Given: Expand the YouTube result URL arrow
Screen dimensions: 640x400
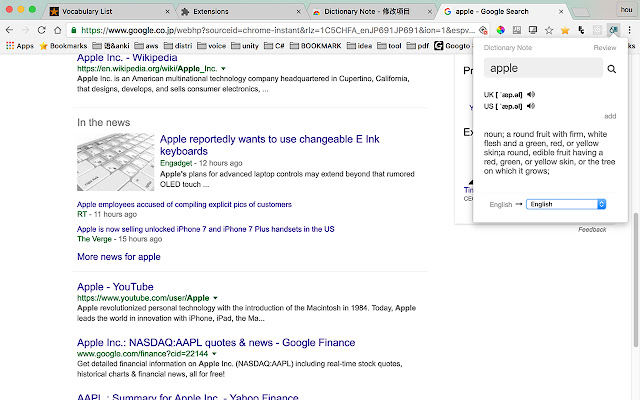Looking at the screenshot, I should (215, 298).
